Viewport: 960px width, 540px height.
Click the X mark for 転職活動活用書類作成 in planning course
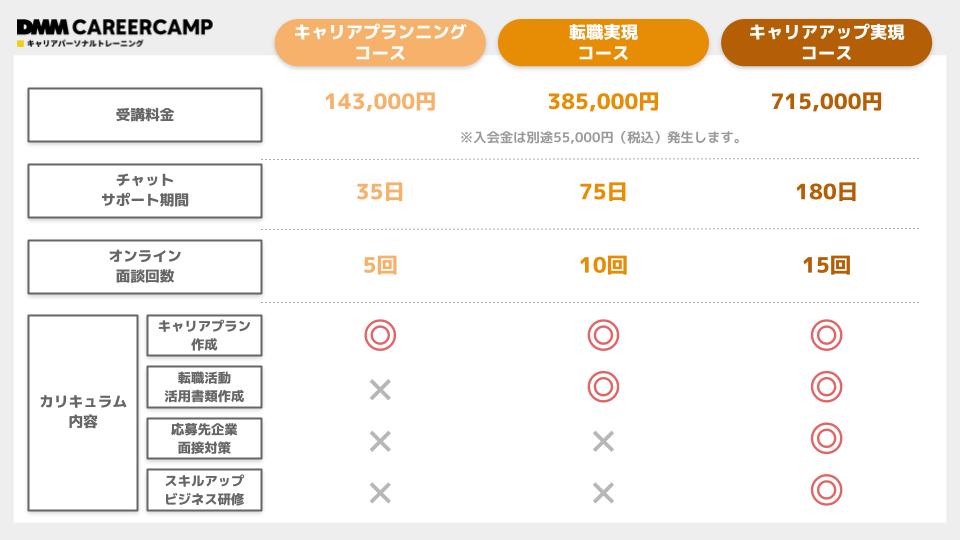380,389
